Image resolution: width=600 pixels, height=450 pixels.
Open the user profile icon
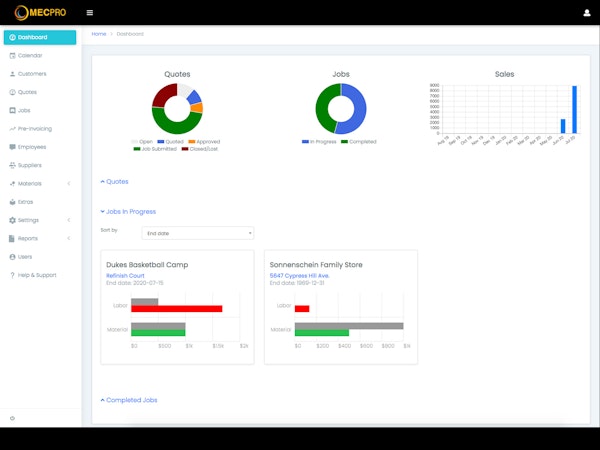coord(586,13)
